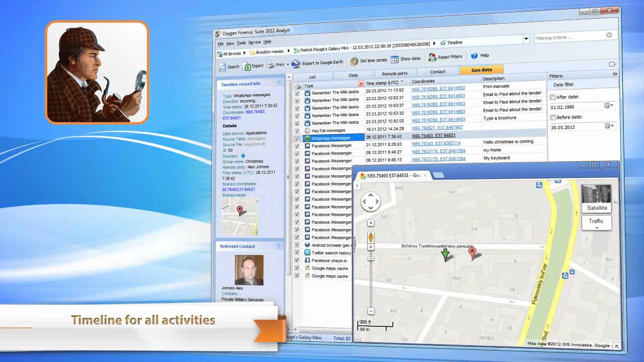Clear the filtering criteria with X icon
Image resolution: width=644 pixels, height=362 pixels.
[609, 35]
